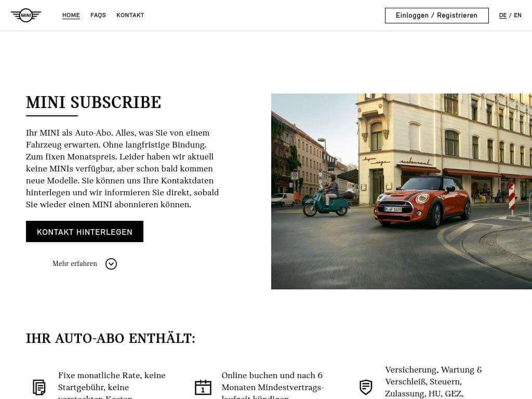Screen dimensions: 532x399
Task: Click the black KONTAKT HINTERLEGEN button
Action: click(85, 232)
